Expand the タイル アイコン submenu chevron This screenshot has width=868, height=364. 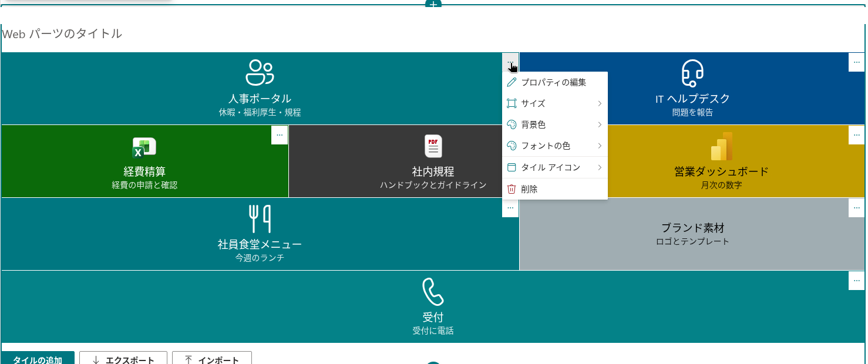click(x=600, y=168)
